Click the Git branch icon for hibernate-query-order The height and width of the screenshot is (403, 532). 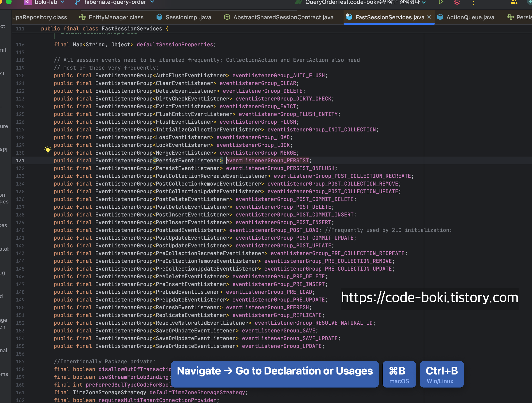point(78,2)
